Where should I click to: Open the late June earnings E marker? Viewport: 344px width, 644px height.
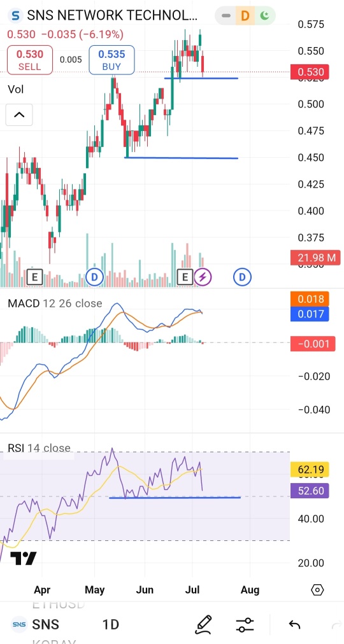point(185,277)
